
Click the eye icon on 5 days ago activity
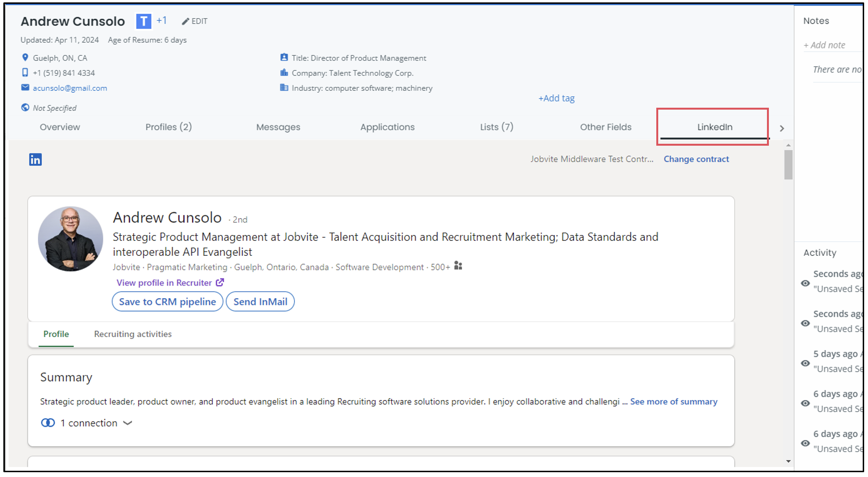coord(805,363)
